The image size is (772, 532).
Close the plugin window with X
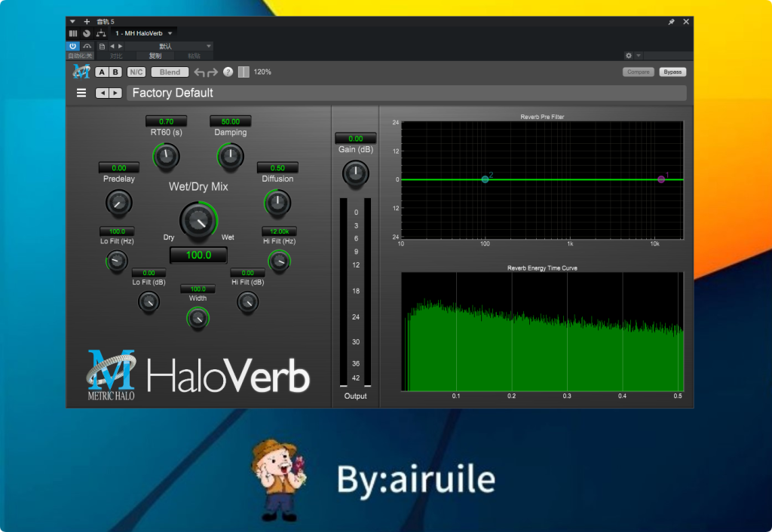point(686,22)
